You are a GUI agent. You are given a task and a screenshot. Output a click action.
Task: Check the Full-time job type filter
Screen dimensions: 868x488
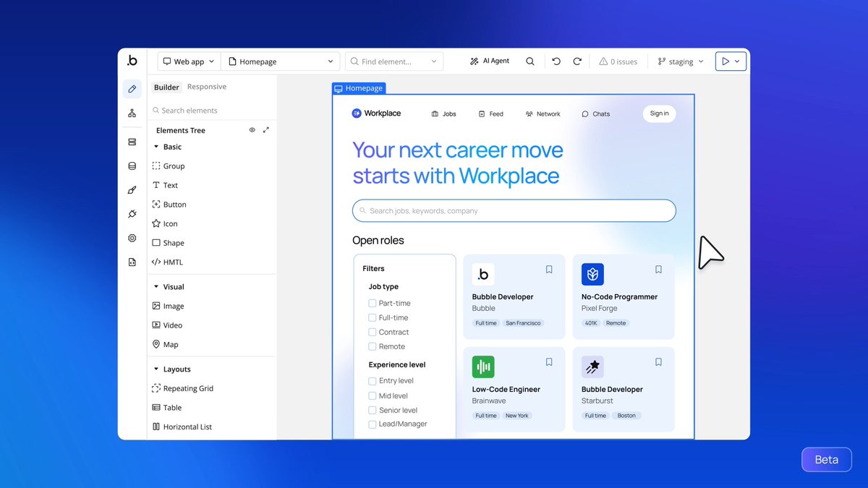373,318
